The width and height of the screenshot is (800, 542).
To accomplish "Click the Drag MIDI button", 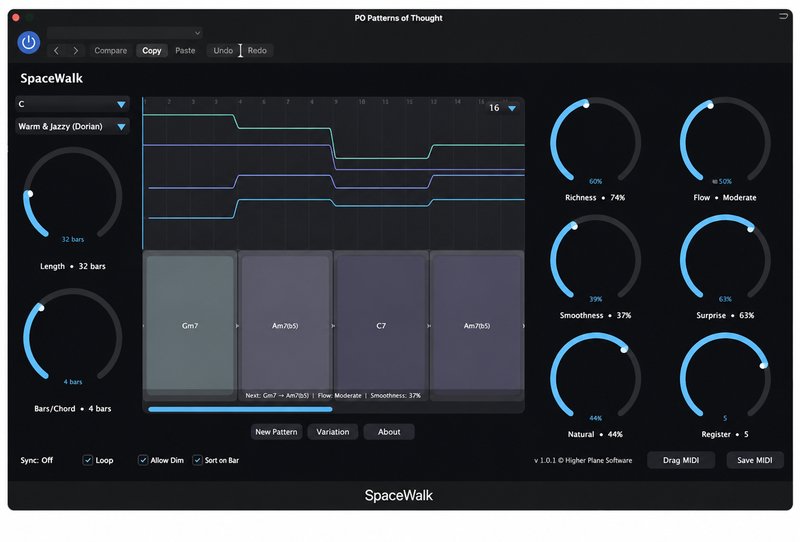I will coord(681,460).
